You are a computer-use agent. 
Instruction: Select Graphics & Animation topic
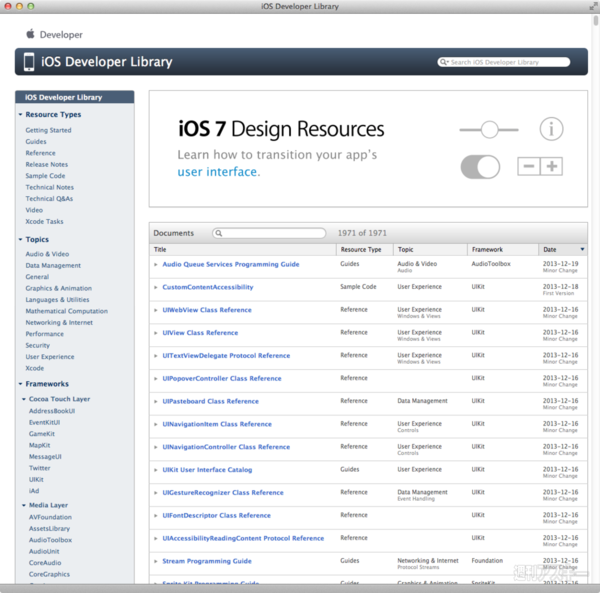59,288
